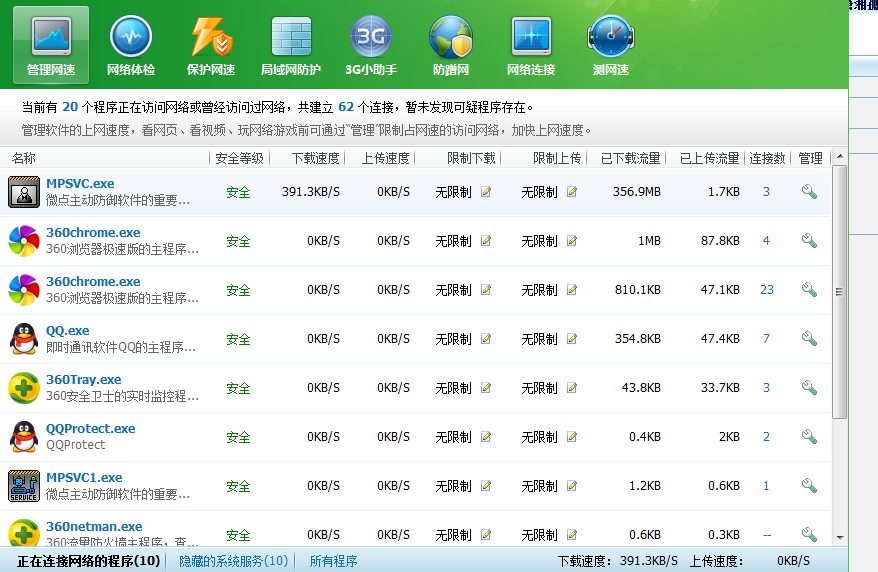The height and width of the screenshot is (572, 878).
Task: Sort by 安全等级 column header
Action: [240, 158]
